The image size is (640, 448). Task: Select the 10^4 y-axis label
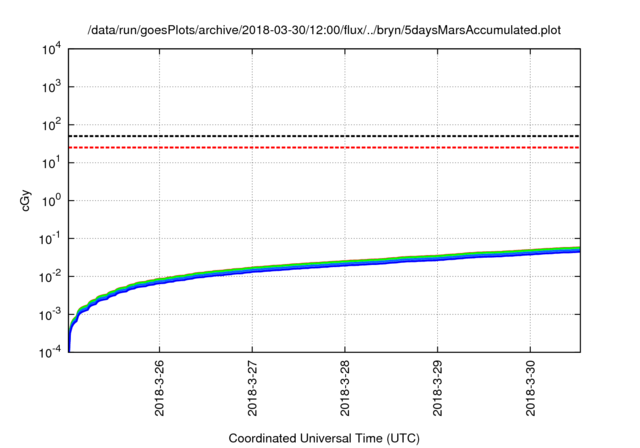pos(51,50)
